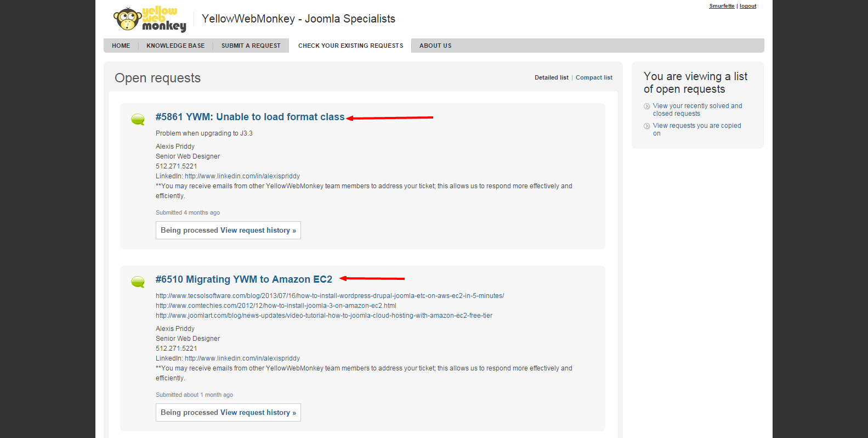Click 'Submitted about 1 month ago' text
The image size is (868, 438).
[x=194, y=395]
